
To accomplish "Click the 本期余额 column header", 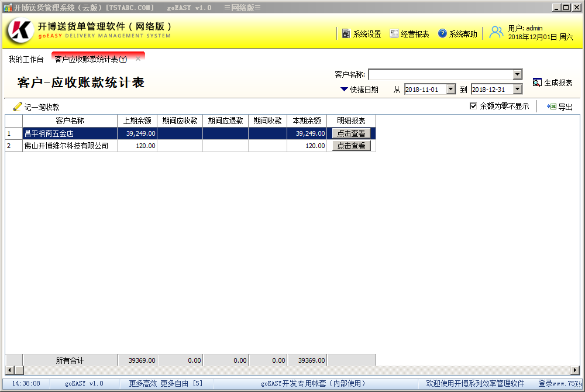I will tap(307, 121).
